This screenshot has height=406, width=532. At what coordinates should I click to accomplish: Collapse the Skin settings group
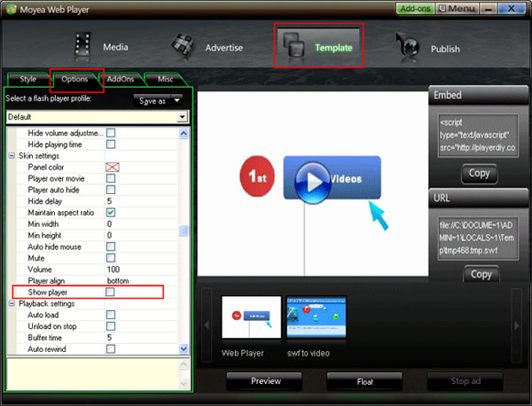point(12,156)
